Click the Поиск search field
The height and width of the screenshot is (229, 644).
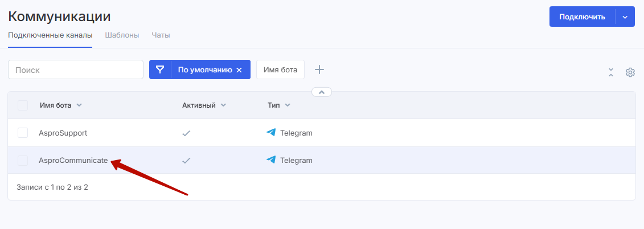coord(75,69)
